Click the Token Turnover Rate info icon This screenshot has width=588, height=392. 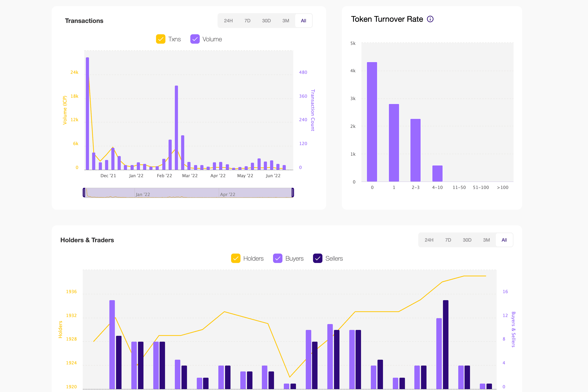(430, 19)
